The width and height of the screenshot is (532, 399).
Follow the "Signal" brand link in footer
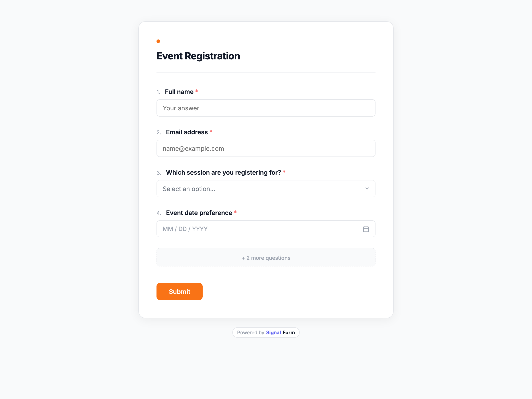pos(273,332)
